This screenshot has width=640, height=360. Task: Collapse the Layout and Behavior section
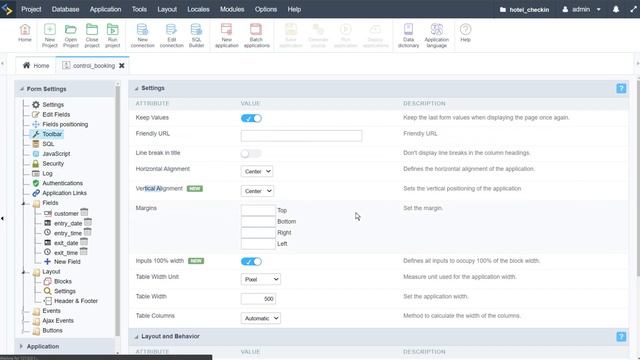click(x=136, y=337)
